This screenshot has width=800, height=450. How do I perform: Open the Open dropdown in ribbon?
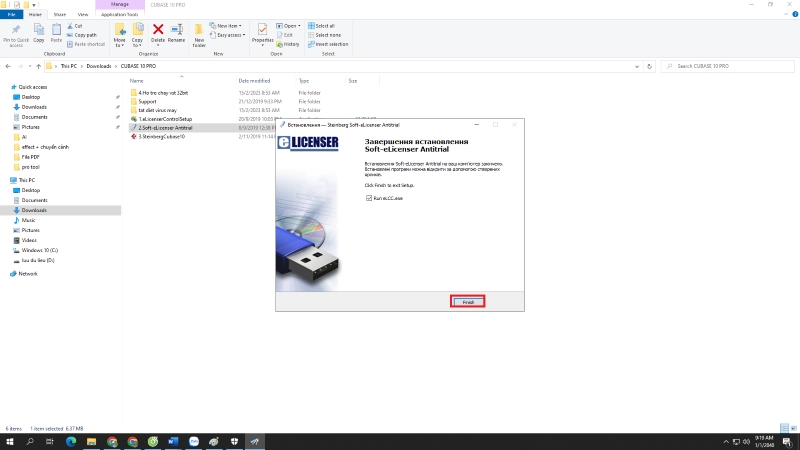pyautogui.click(x=288, y=26)
